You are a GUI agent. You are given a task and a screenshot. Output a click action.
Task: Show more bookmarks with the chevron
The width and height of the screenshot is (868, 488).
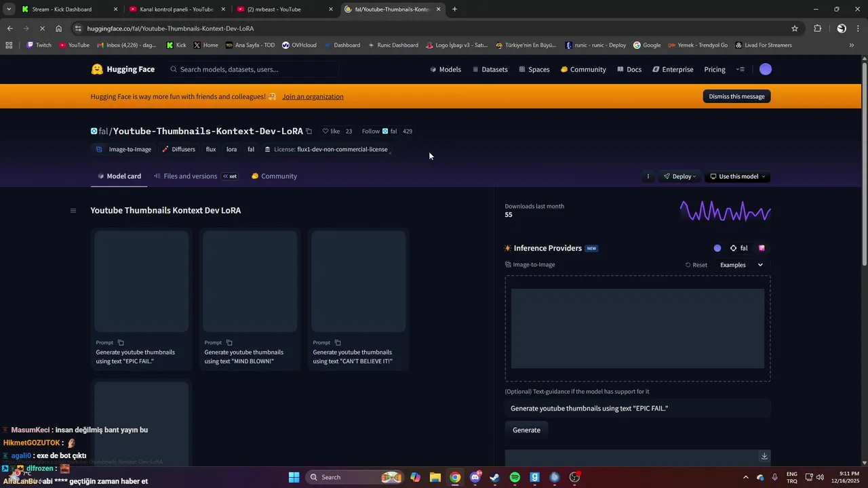852,45
